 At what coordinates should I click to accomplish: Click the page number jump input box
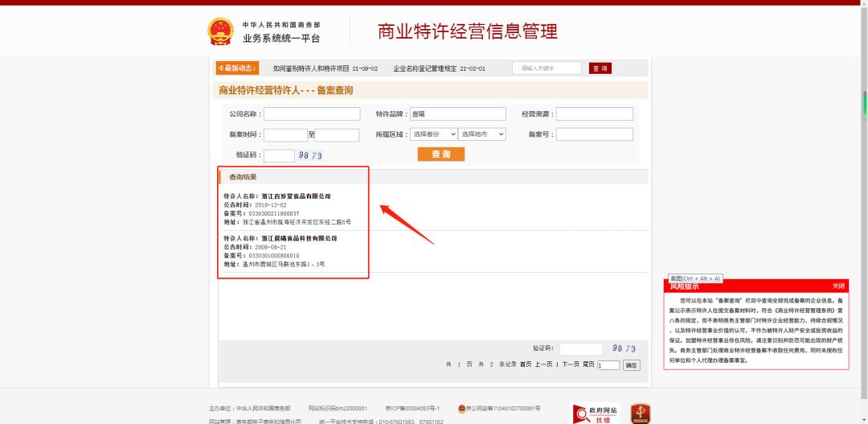(x=608, y=365)
